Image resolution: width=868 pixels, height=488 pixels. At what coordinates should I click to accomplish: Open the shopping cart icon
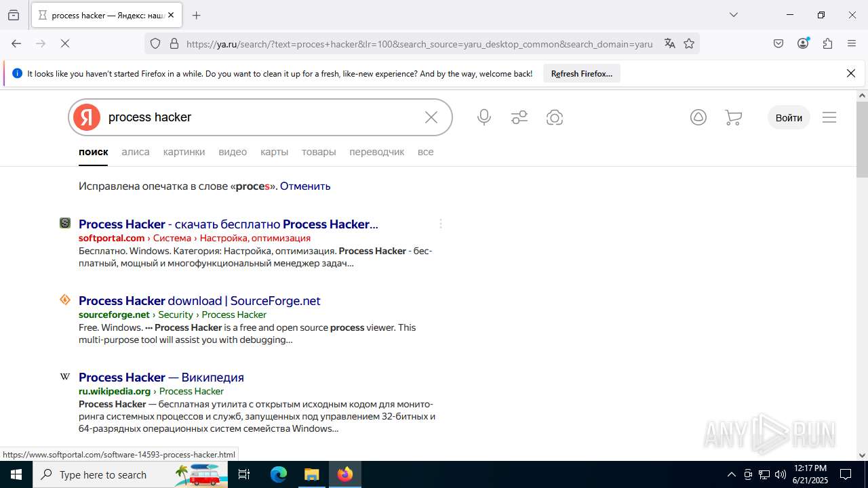pos(733,117)
